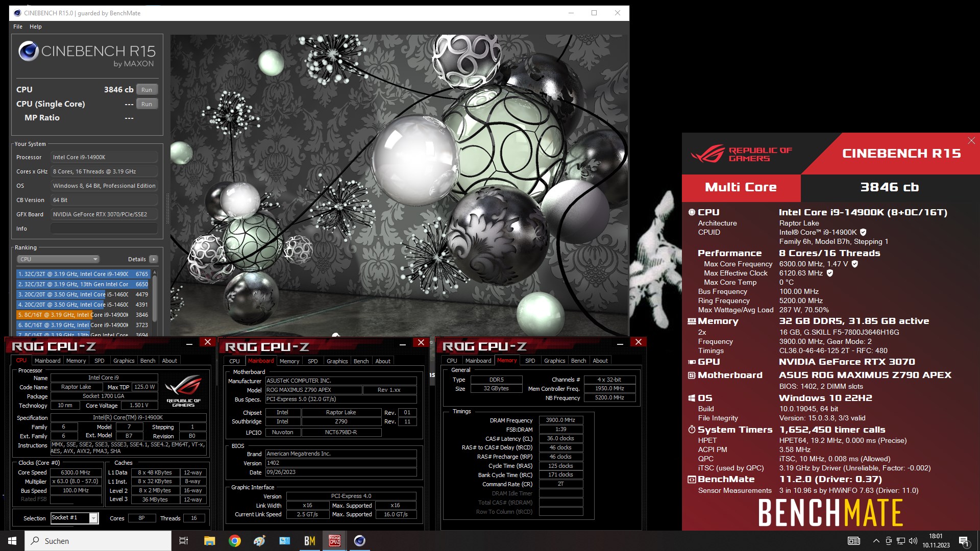Run the CPU Single Core benchmark

click(x=146, y=104)
